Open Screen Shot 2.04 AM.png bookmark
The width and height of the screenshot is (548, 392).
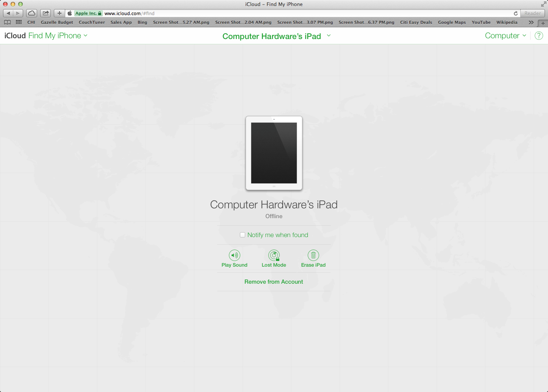(x=243, y=22)
